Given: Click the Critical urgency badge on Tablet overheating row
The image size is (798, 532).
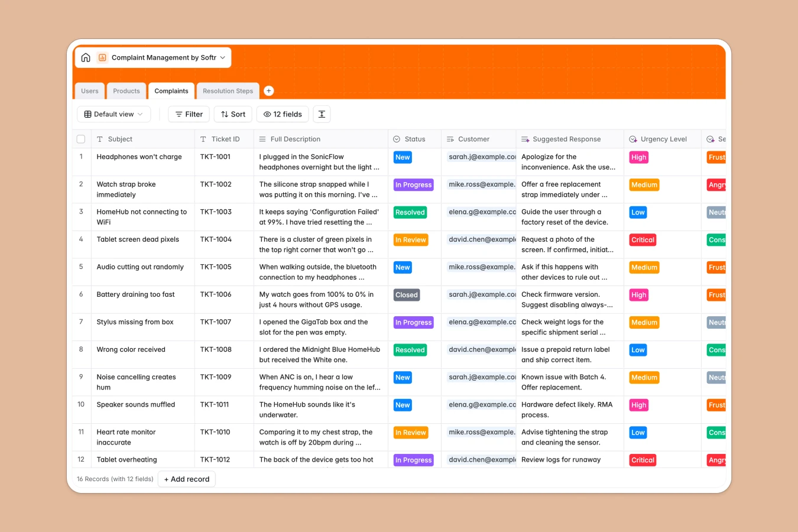Looking at the screenshot, I should pos(643,459).
